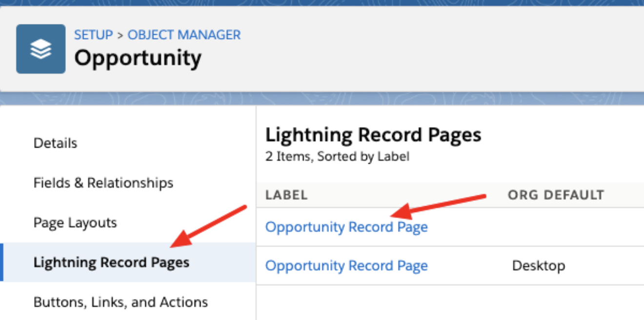The width and height of the screenshot is (644, 320).
Task: Open Opportunity Record Page without org default
Action: [x=346, y=227]
